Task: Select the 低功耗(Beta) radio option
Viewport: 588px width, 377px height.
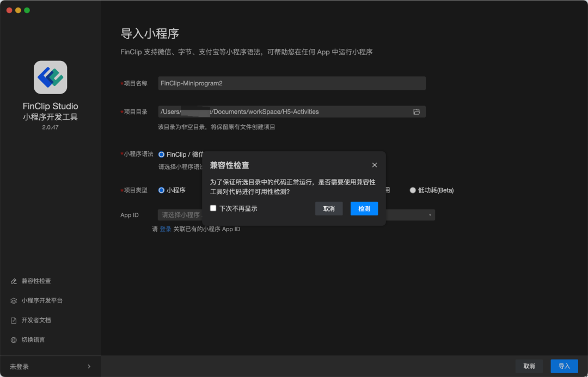Action: [413, 190]
